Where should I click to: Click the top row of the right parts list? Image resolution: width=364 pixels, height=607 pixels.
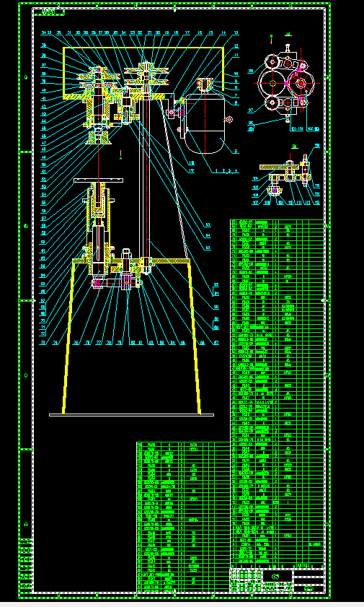click(x=277, y=222)
